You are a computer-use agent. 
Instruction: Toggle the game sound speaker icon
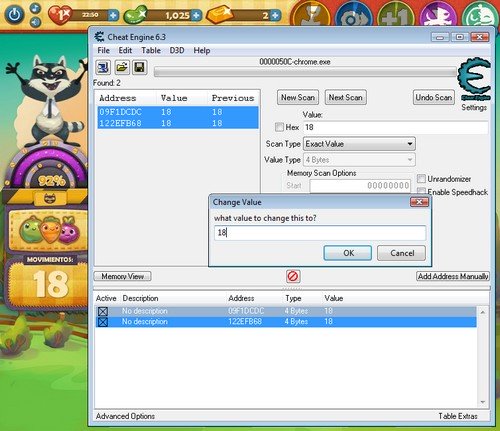click(x=36, y=22)
